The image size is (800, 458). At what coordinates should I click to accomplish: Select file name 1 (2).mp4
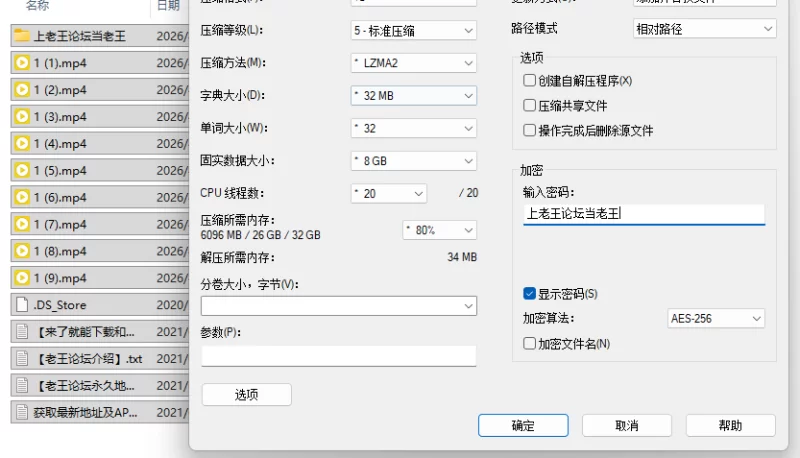tap(60, 90)
